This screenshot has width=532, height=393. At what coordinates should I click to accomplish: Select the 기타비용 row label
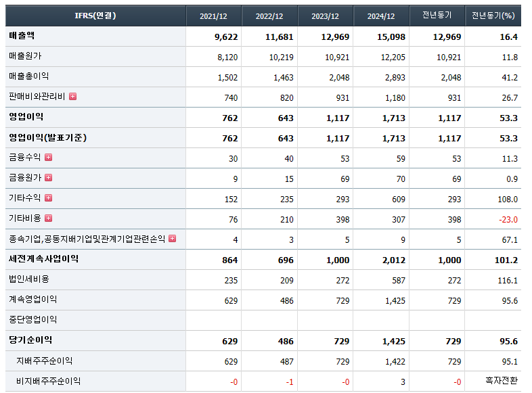point(25,218)
